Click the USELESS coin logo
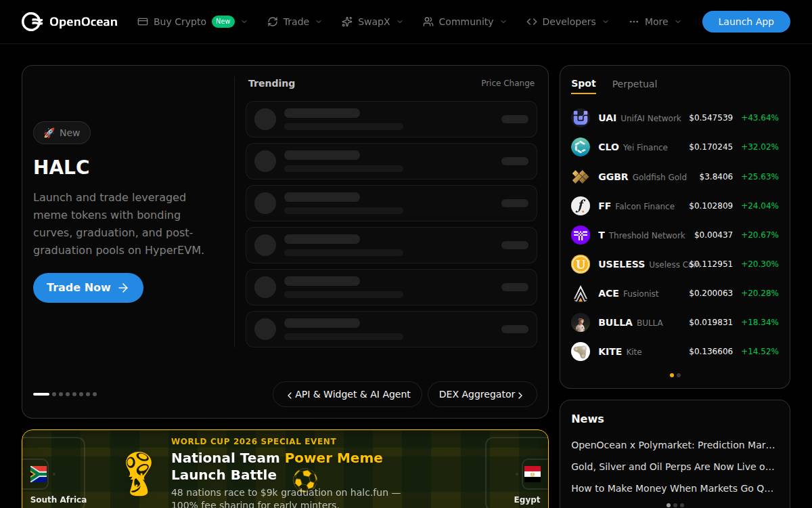The image size is (812, 508). (581, 264)
